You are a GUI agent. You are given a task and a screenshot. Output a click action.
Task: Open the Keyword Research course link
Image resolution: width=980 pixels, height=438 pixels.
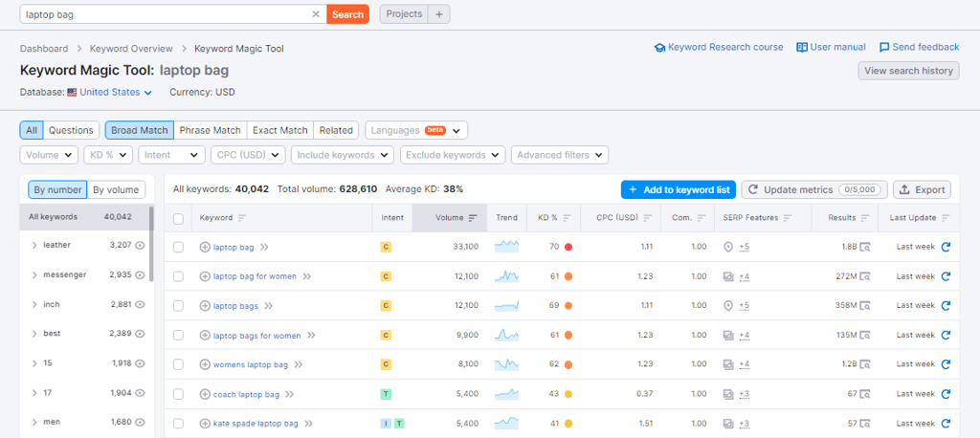tap(719, 48)
